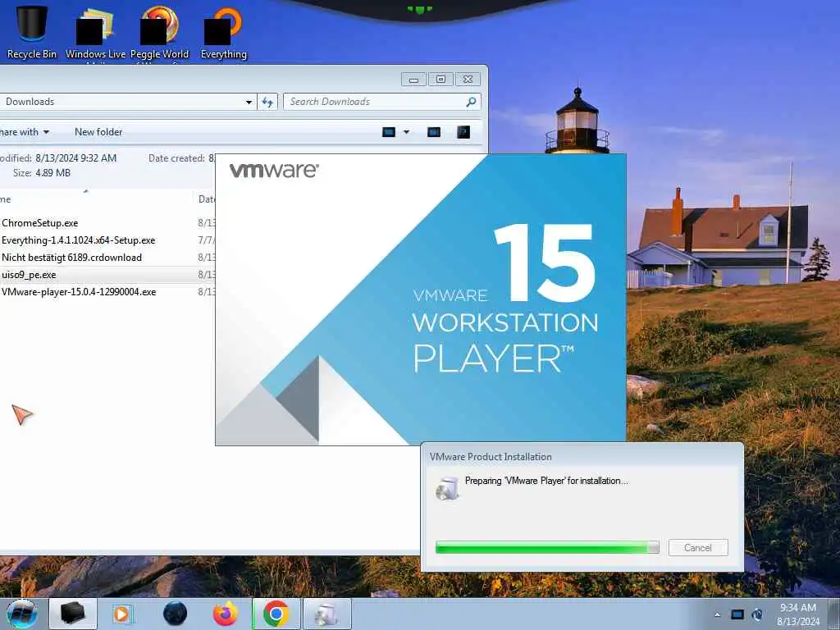Minimize the Downloads Explorer window
Viewport: 840px width, 630px height.
pos(413,80)
